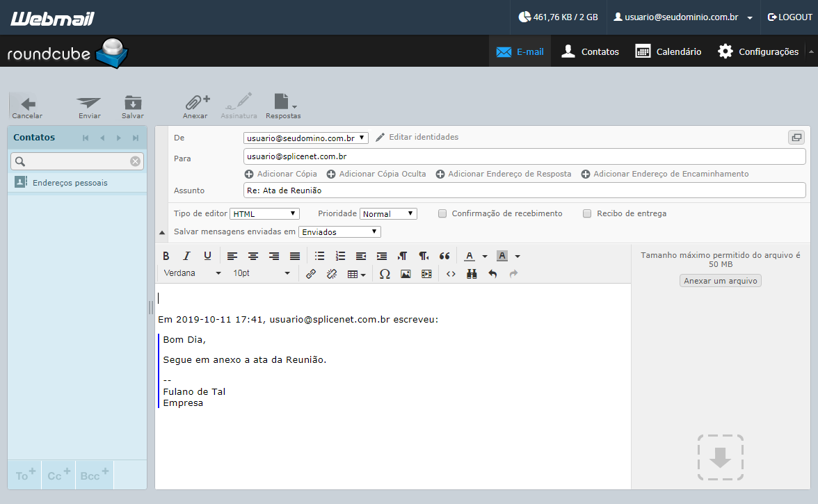
Task: Open text color picker arrow
Action: point(485,256)
